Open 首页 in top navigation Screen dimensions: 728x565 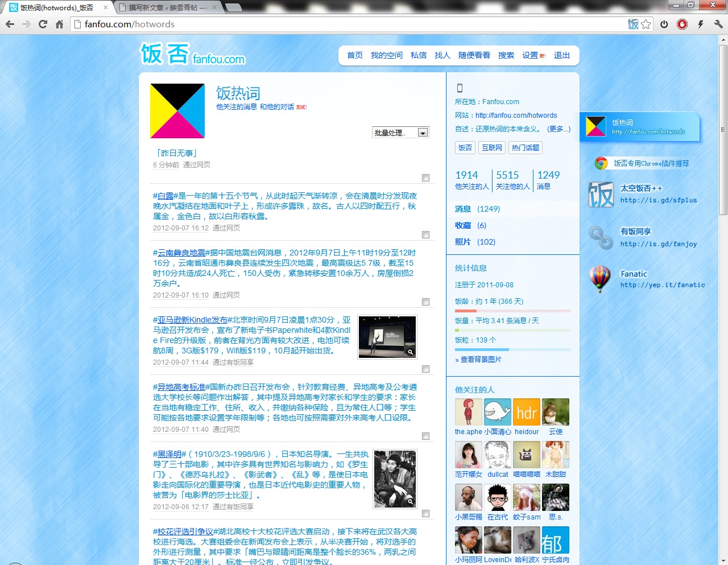355,55
